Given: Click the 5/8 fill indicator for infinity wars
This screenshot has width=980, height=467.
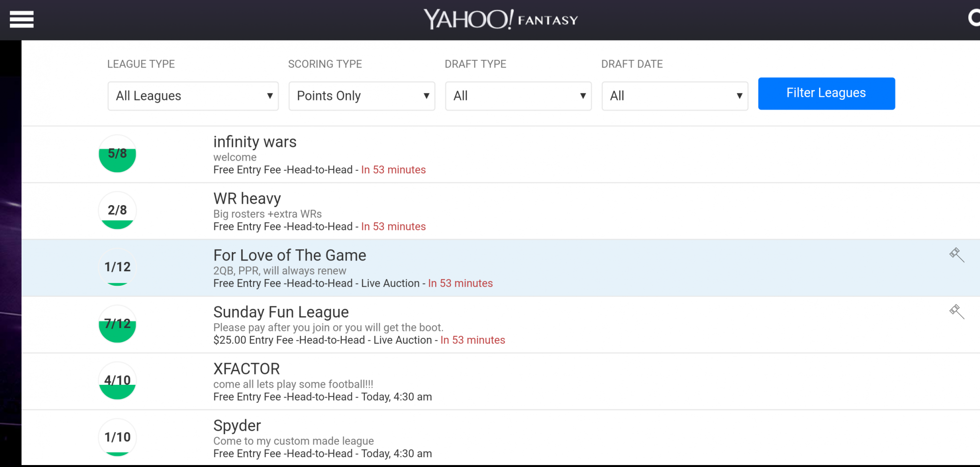Looking at the screenshot, I should click(x=117, y=154).
